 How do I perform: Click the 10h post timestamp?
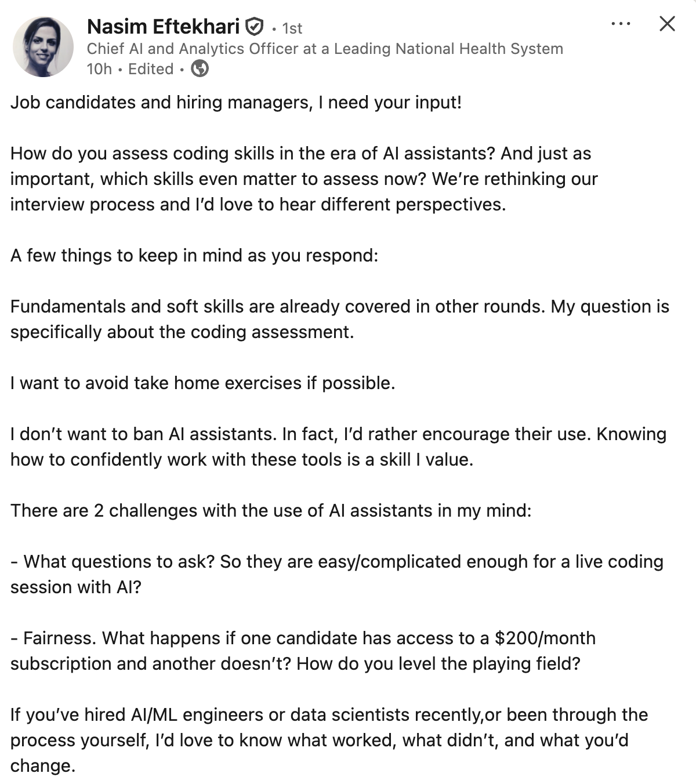[99, 69]
